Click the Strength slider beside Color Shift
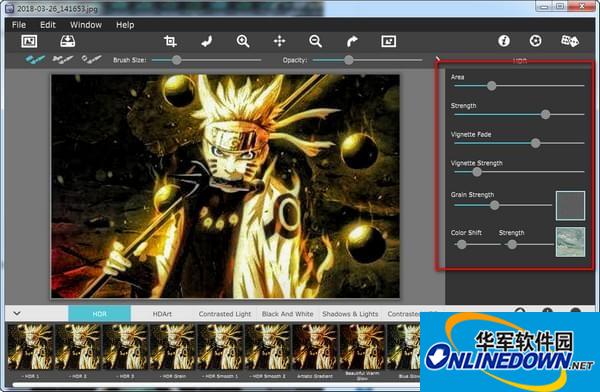 tap(512, 244)
